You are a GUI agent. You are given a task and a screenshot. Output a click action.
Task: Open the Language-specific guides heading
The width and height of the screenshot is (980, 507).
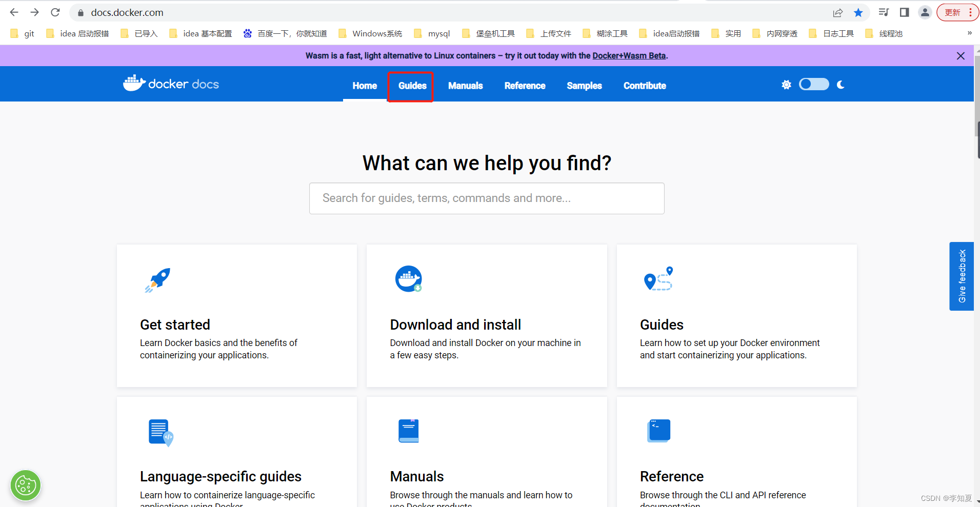[221, 476]
